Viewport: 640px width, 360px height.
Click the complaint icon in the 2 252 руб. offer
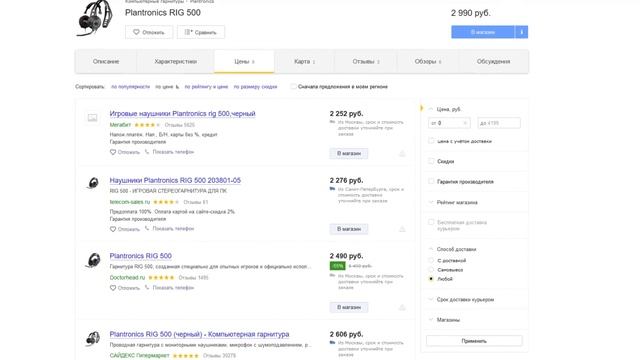click(x=402, y=153)
